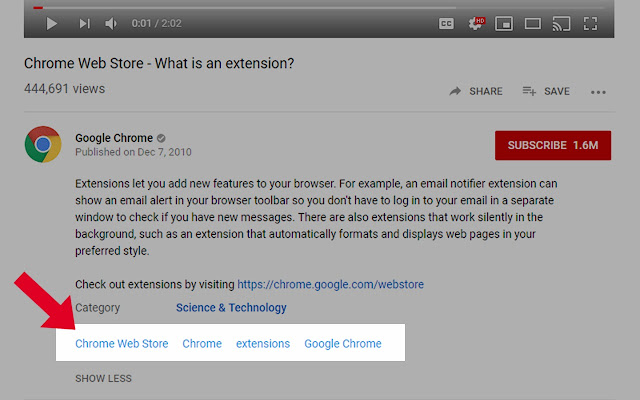Select the Chrome tag link
Image resolution: width=640 pixels, height=400 pixels.
202,344
